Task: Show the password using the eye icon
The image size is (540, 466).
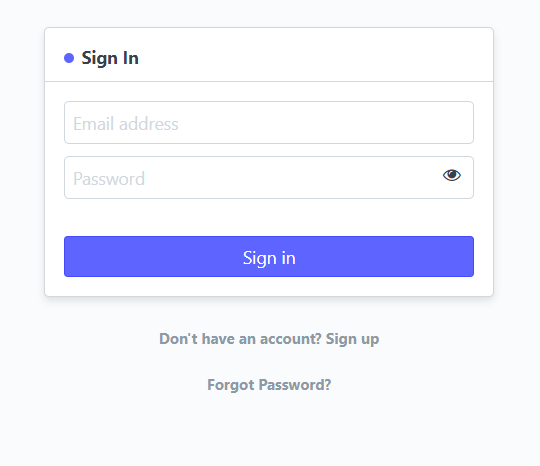Action: [x=451, y=175]
